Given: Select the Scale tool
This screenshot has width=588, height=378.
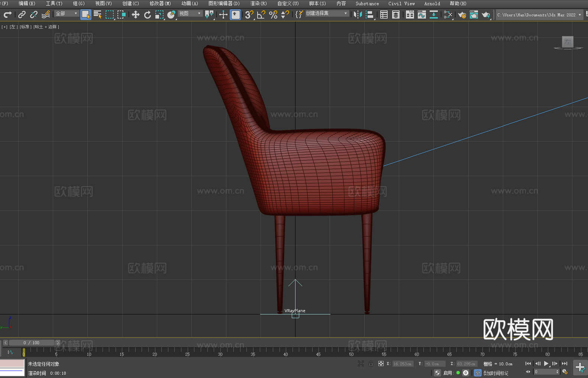Looking at the screenshot, I should pyautogui.click(x=159, y=14).
